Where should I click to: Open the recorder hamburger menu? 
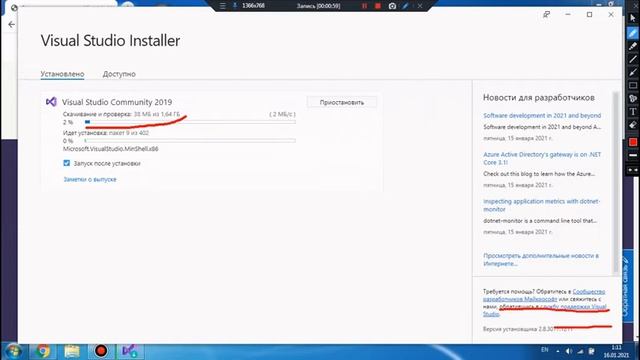pos(222,6)
